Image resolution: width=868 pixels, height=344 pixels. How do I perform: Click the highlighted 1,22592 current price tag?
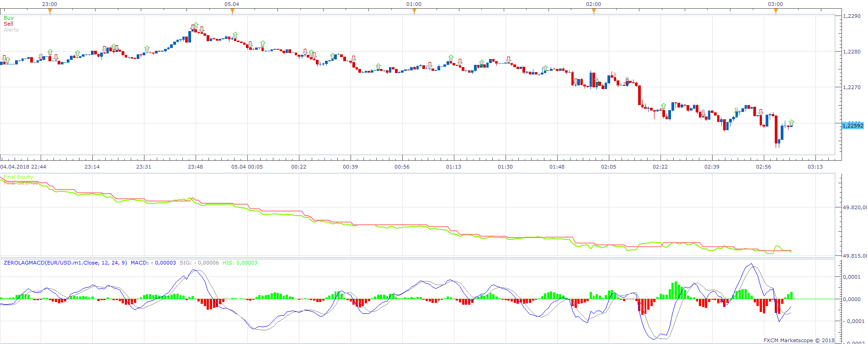click(853, 126)
